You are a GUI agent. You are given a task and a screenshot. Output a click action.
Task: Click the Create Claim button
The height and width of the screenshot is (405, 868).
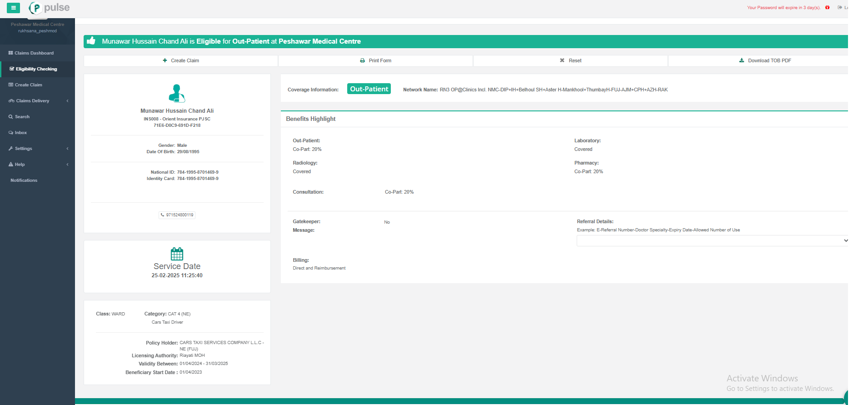pos(181,60)
